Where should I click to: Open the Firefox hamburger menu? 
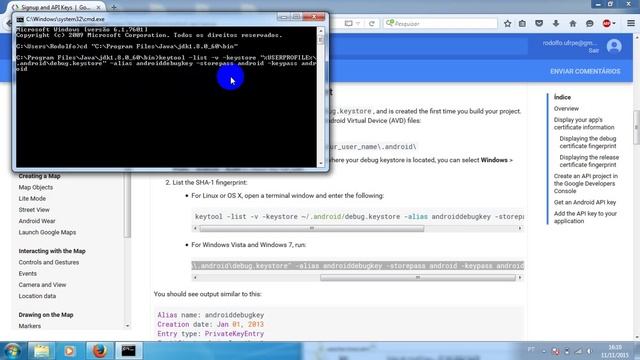(x=631, y=23)
